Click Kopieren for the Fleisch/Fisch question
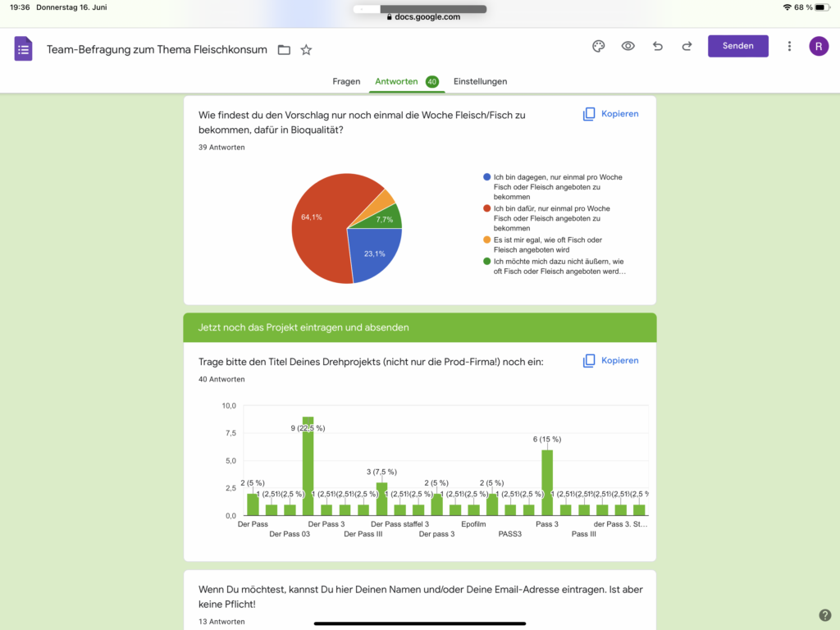Screen dimensions: 840x630 [x=610, y=114]
